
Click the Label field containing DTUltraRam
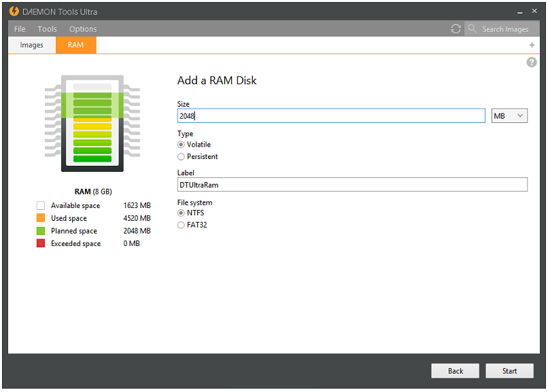pos(352,185)
